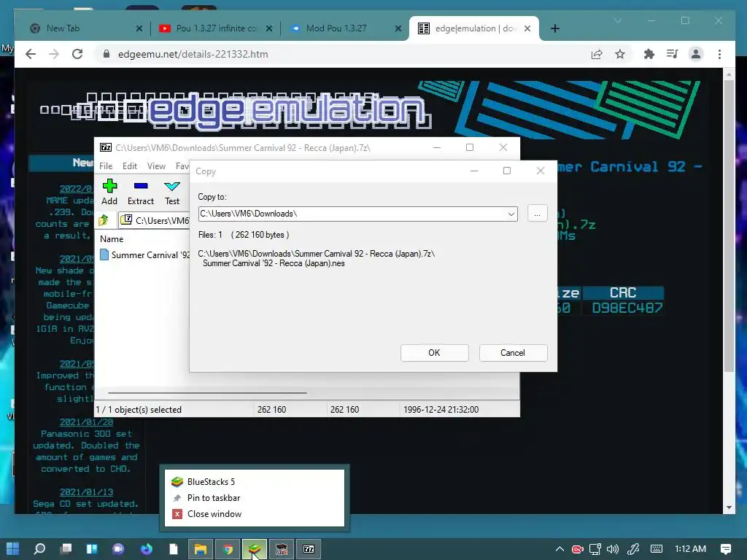Bookmark this page with star icon

620,54
